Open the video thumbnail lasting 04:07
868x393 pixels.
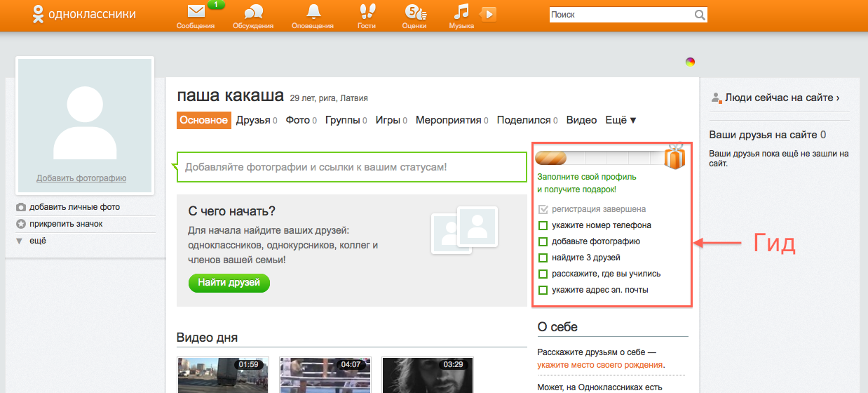coord(325,375)
